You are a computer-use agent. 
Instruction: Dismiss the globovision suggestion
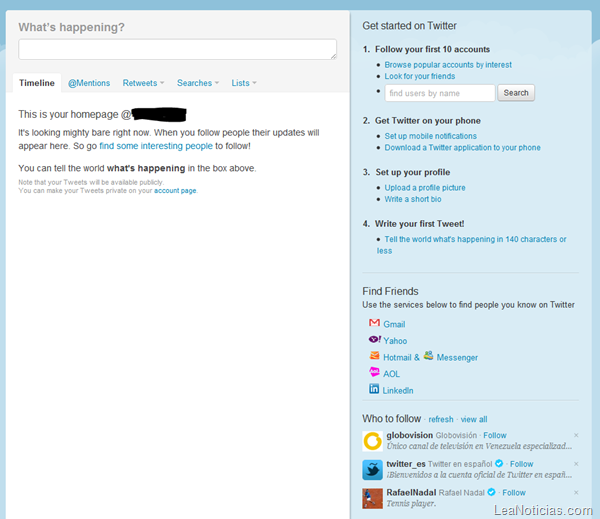pyautogui.click(x=576, y=435)
